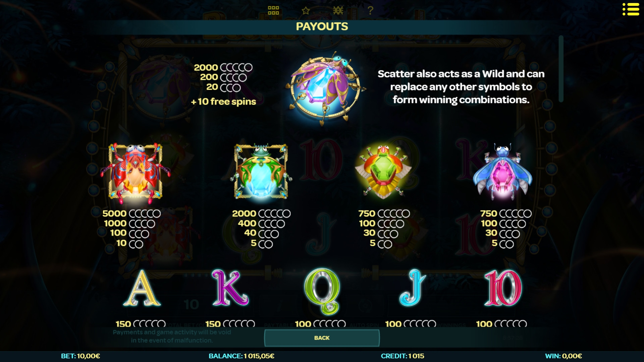Click the red beetle symbol
This screenshot has width=644, height=362.
pos(136,172)
